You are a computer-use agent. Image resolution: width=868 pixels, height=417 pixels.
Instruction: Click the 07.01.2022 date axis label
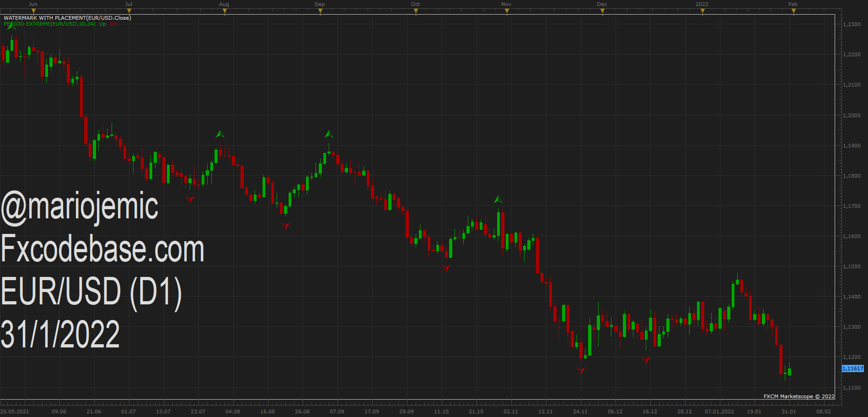pos(719,412)
